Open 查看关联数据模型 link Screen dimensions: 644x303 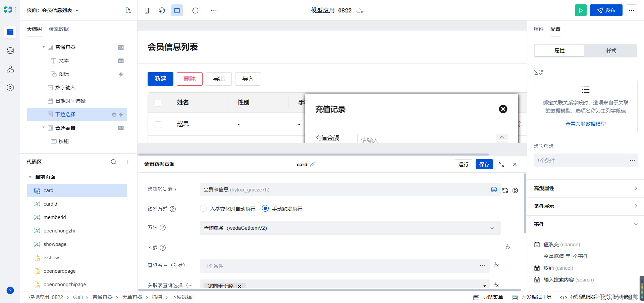585,124
